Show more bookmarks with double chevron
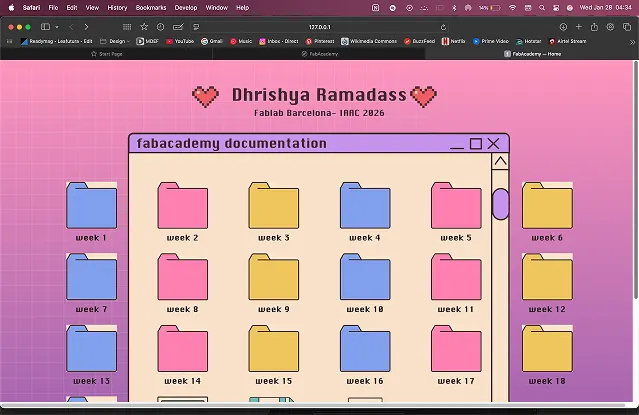This screenshot has width=639, height=415. 632,42
